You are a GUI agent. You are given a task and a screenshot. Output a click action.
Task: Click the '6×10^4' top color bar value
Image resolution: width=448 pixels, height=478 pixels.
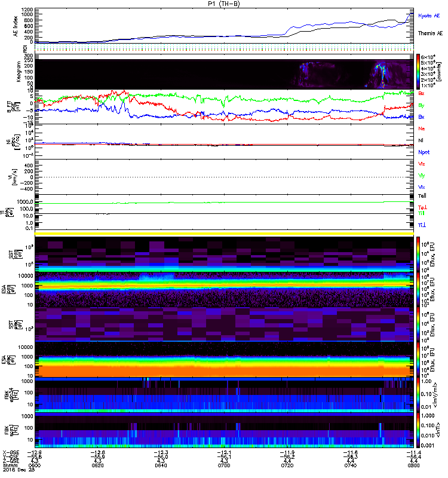[x=428, y=57]
